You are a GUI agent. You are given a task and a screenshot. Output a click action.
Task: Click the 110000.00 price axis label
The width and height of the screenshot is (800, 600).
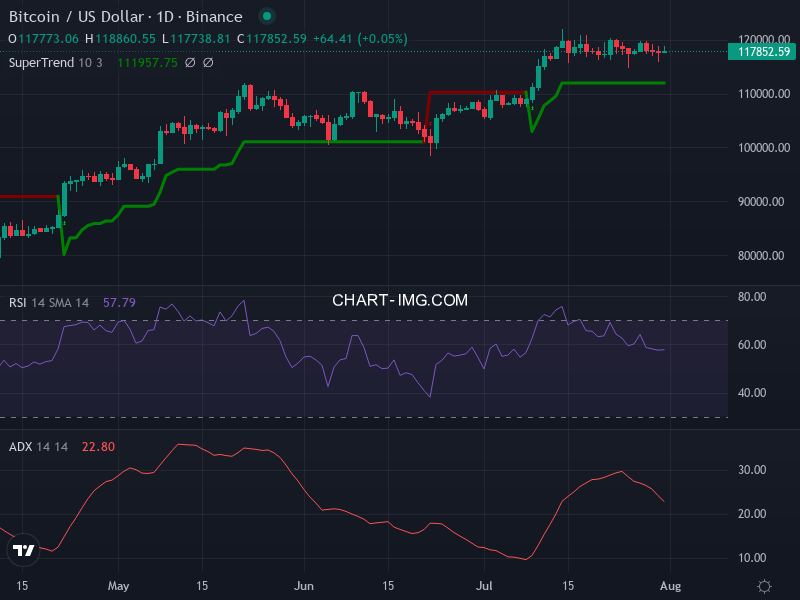click(x=764, y=94)
